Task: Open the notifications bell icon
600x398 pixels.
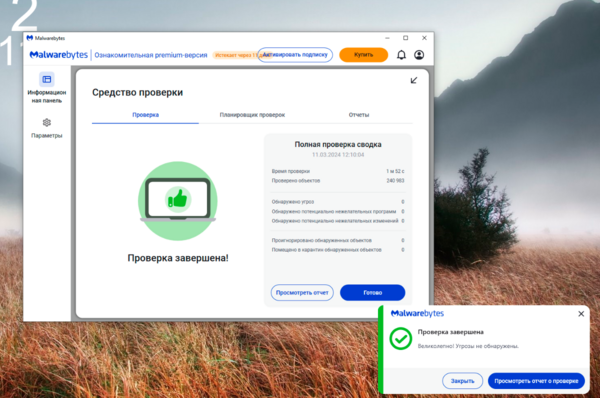Action: (401, 55)
